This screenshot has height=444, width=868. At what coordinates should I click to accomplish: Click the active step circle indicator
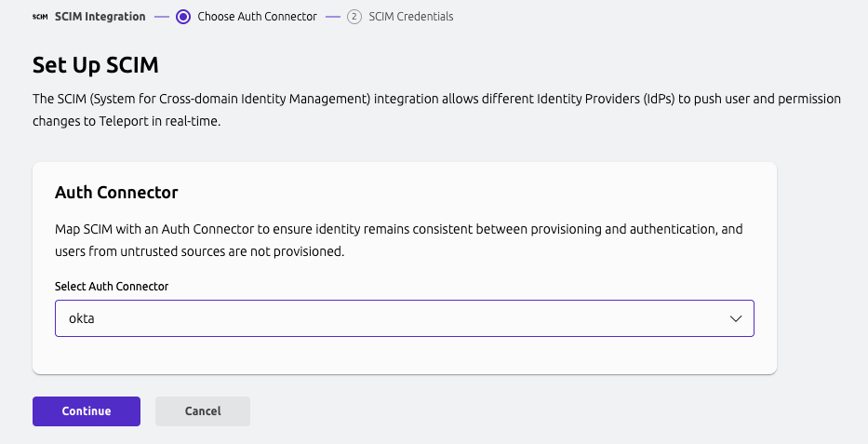point(182,16)
